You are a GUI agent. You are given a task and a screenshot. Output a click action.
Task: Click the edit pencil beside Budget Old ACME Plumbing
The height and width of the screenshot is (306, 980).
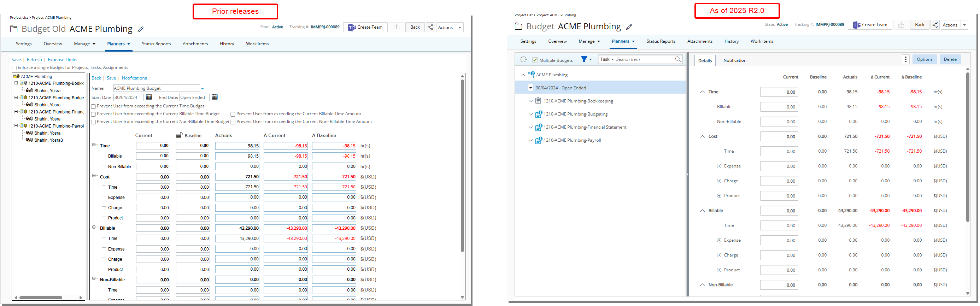click(140, 29)
